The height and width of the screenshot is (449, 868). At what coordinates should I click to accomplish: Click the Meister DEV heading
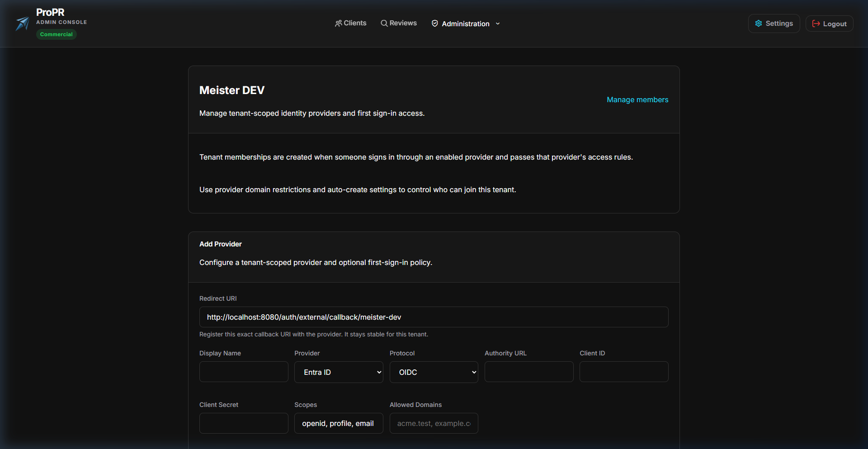click(232, 90)
